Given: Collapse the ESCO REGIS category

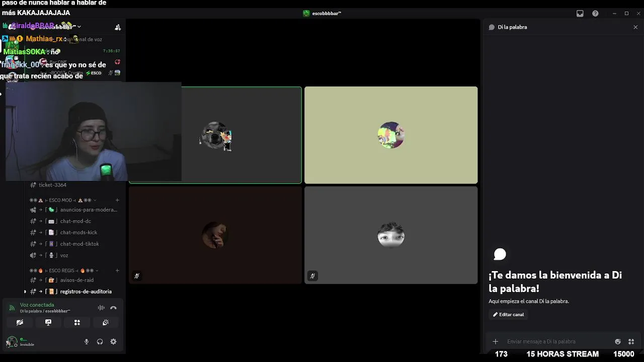Looking at the screenshot, I should 64,270.
